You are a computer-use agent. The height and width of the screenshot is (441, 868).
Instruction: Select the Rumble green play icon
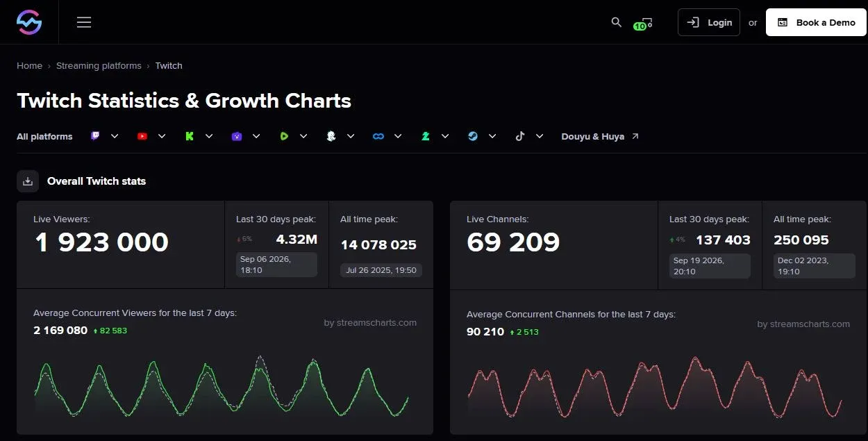(x=284, y=136)
